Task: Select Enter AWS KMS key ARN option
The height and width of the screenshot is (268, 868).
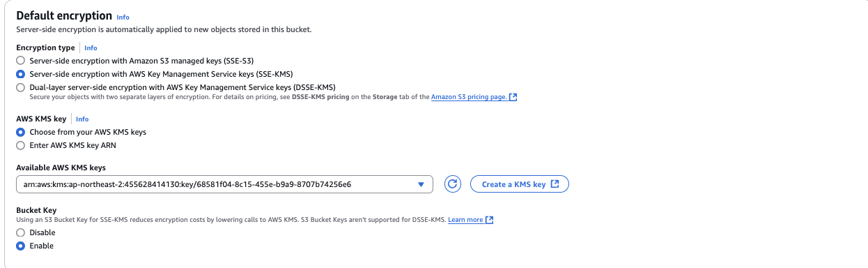Action: pyautogui.click(x=20, y=145)
